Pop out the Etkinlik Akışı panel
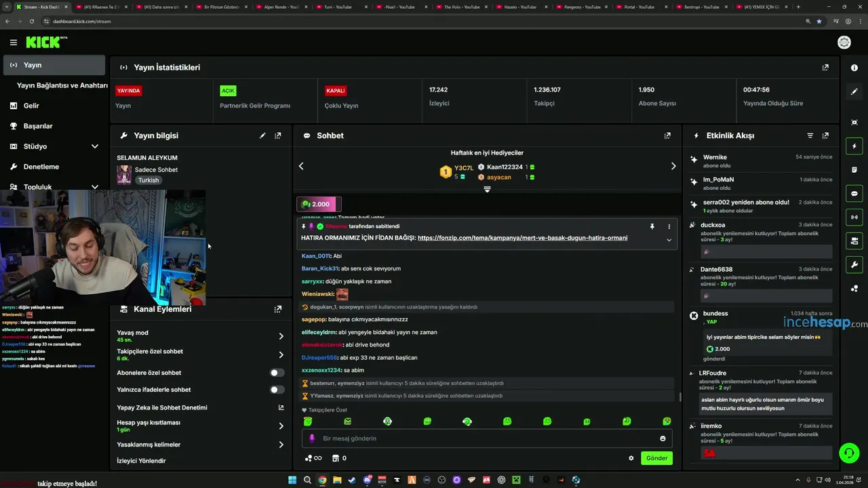Viewport: 868px width, 488px height. click(x=825, y=136)
